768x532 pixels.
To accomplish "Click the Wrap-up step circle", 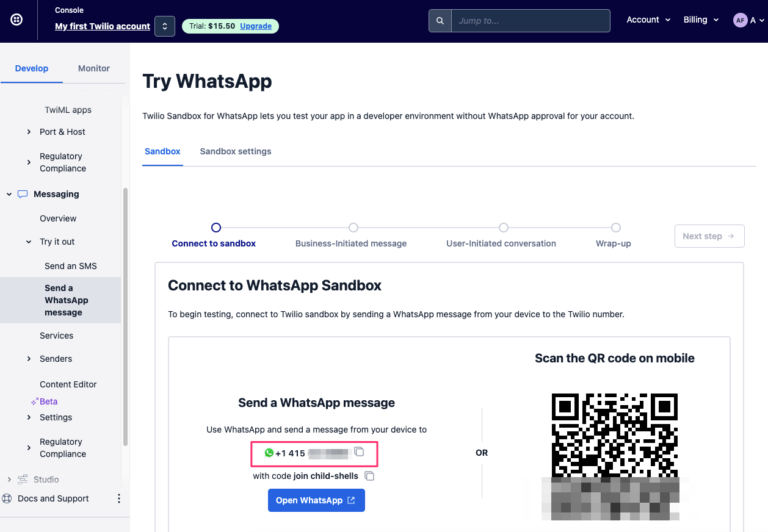I will [x=616, y=228].
